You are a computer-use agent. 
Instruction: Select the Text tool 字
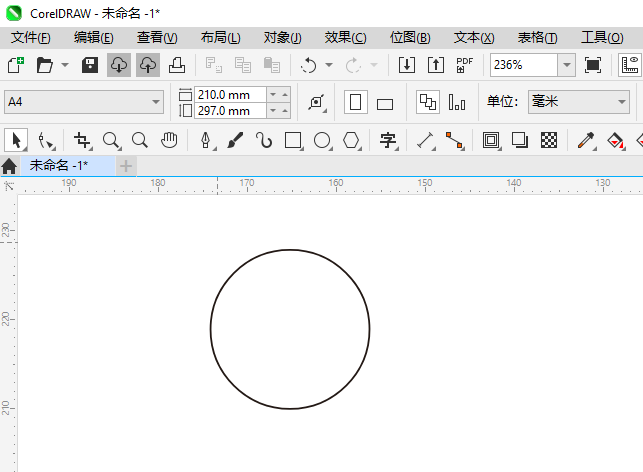(x=388, y=141)
